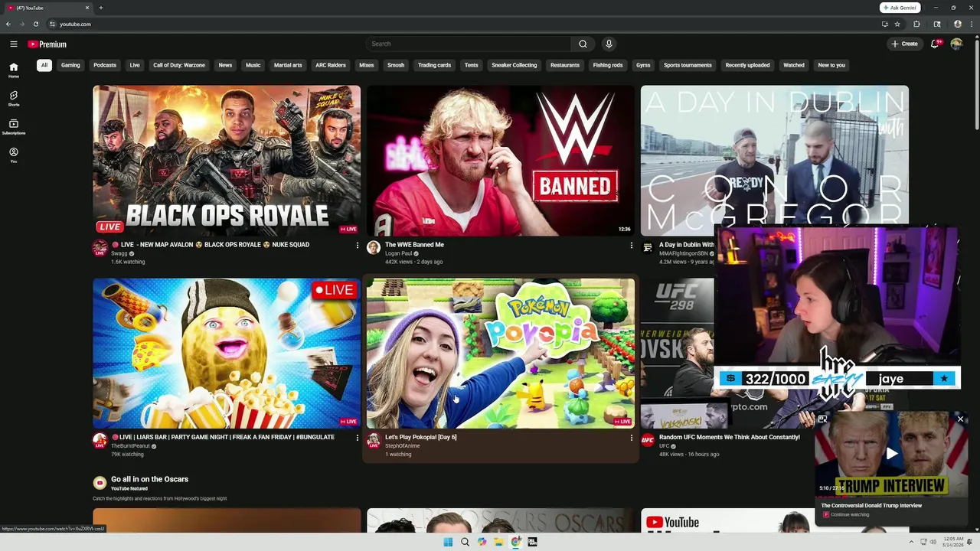Open the UFC channel avatar
The image size is (980, 551).
click(x=648, y=440)
